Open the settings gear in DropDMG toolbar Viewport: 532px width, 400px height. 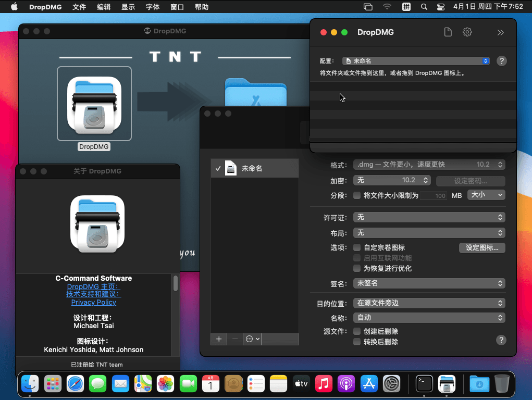(x=467, y=32)
